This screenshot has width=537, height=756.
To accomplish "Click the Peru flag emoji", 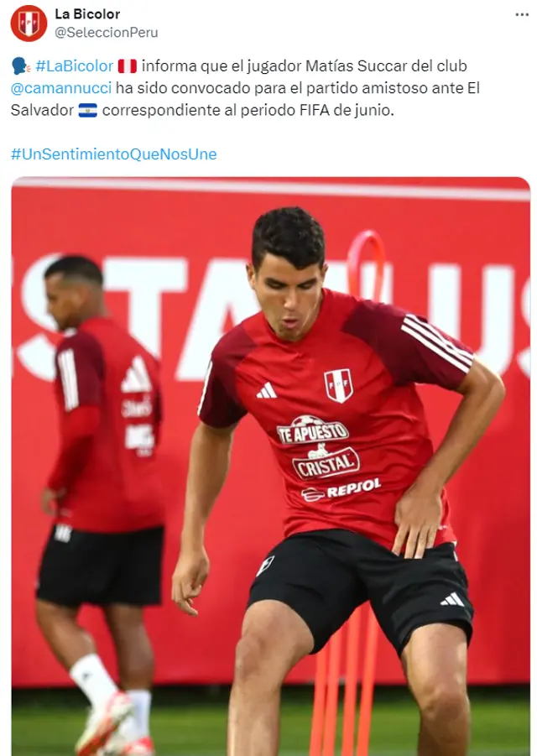I will (128, 65).
